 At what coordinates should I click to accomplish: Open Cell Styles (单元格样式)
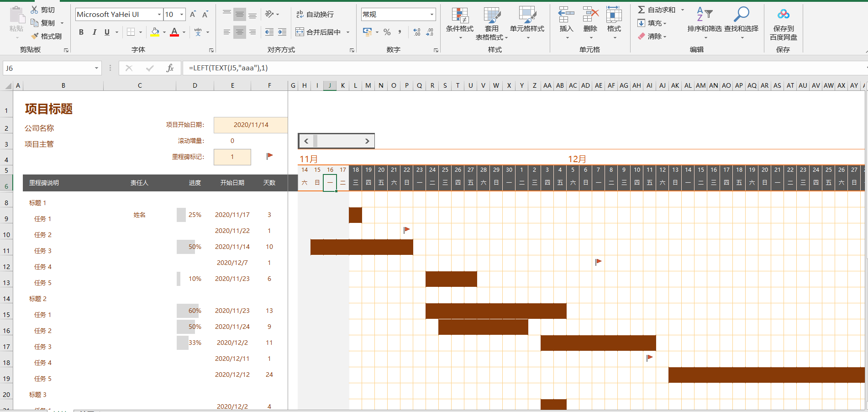click(527, 23)
